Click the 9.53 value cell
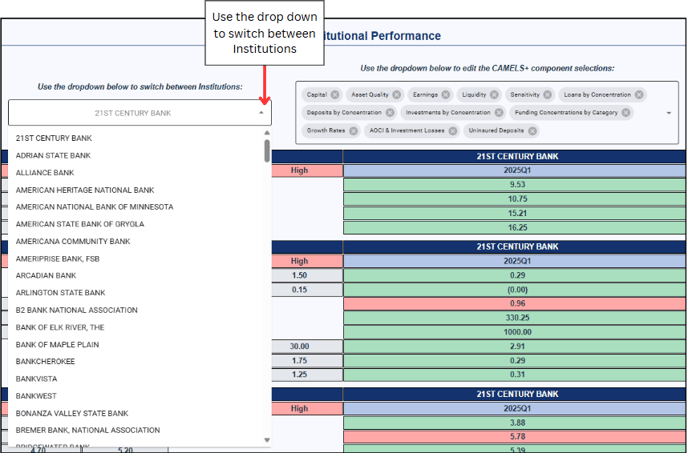The height and width of the screenshot is (453, 688). click(514, 184)
